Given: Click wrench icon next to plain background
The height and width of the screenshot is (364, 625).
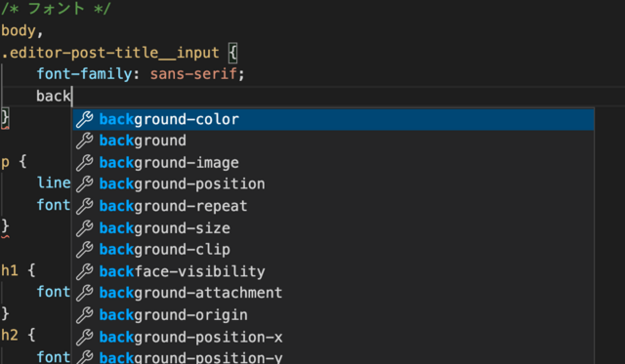Looking at the screenshot, I should click(85, 141).
